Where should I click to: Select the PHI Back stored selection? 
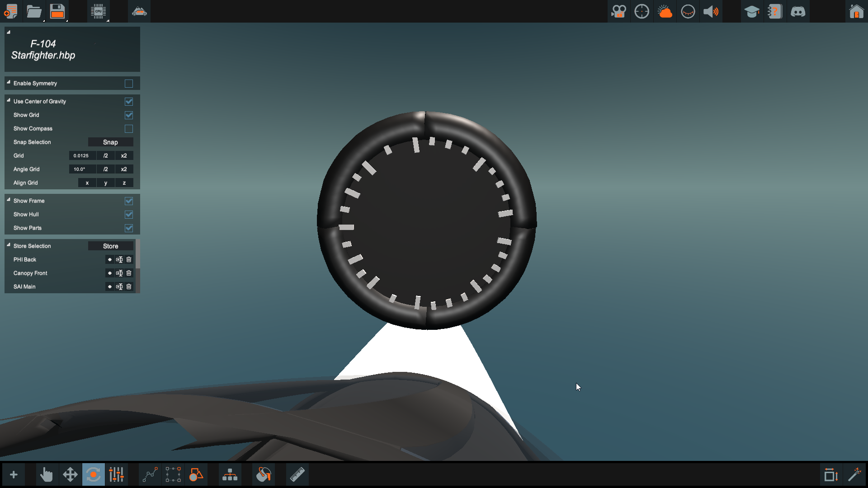point(110,260)
